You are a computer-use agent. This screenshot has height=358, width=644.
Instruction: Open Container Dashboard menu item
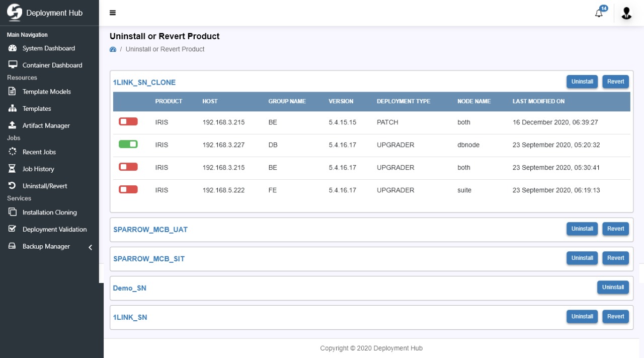(52, 65)
